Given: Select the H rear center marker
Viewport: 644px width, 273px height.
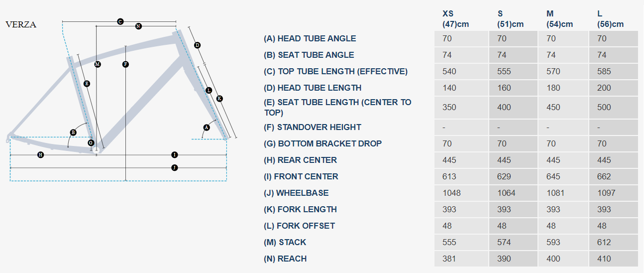Looking at the screenshot, I should tap(41, 155).
